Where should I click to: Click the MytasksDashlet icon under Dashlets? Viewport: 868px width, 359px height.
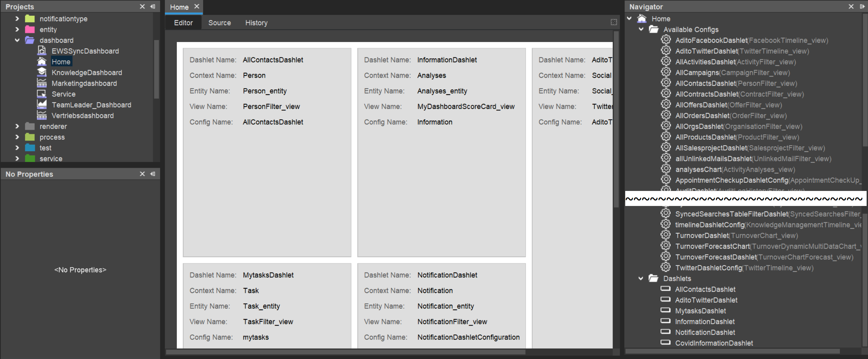tap(665, 310)
